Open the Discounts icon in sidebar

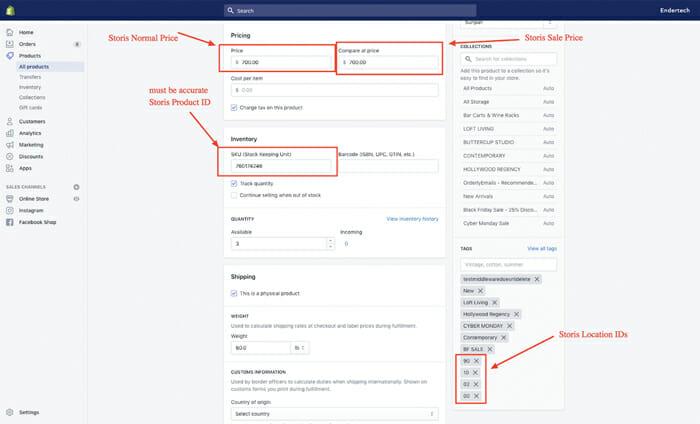[x=10, y=156]
